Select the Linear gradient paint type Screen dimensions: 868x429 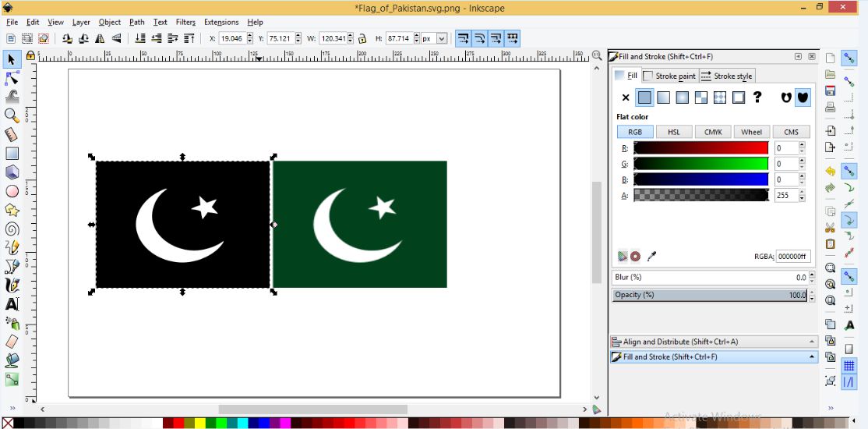click(663, 97)
